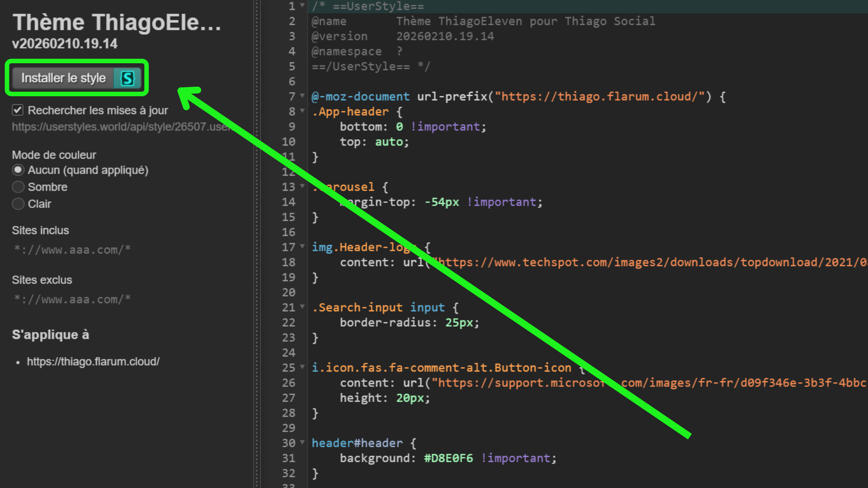
Task: Click the ==/UserStyle== closing comment line
Action: (x=371, y=66)
